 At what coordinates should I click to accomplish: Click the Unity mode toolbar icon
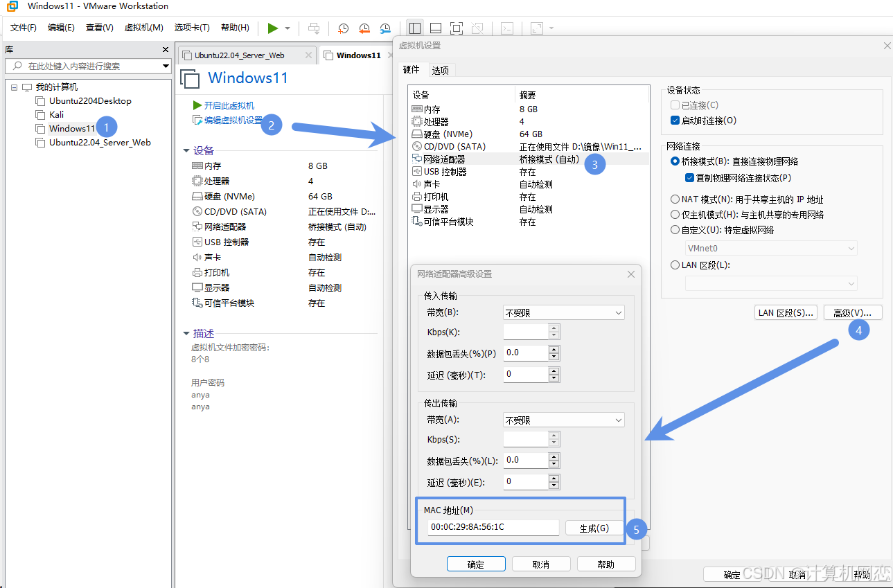pyautogui.click(x=477, y=28)
